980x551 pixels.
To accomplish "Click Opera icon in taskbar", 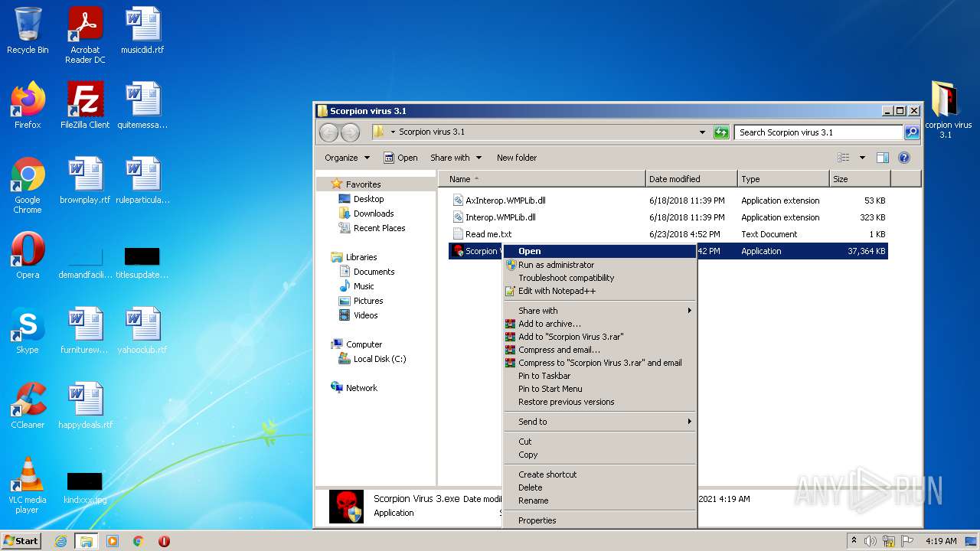I will (x=164, y=541).
